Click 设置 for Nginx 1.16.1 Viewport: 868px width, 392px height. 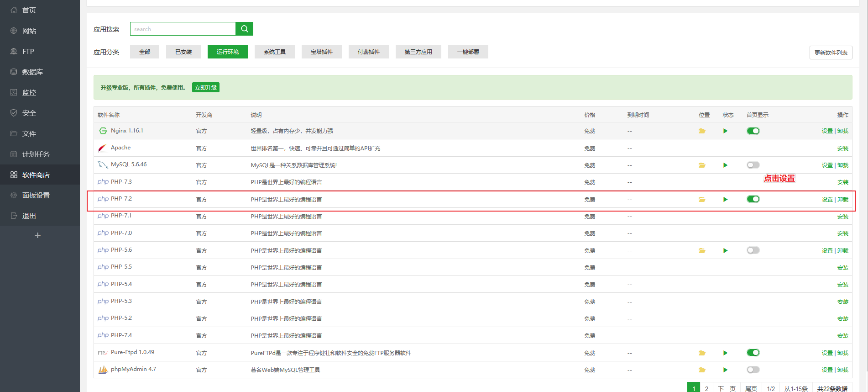tap(827, 131)
